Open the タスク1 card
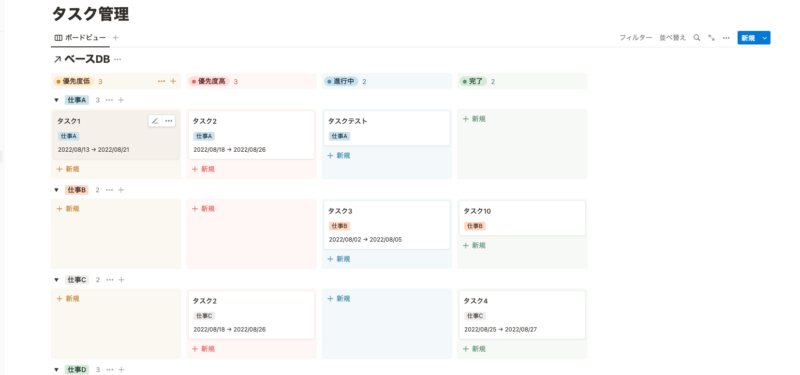800x375 pixels. point(116,135)
